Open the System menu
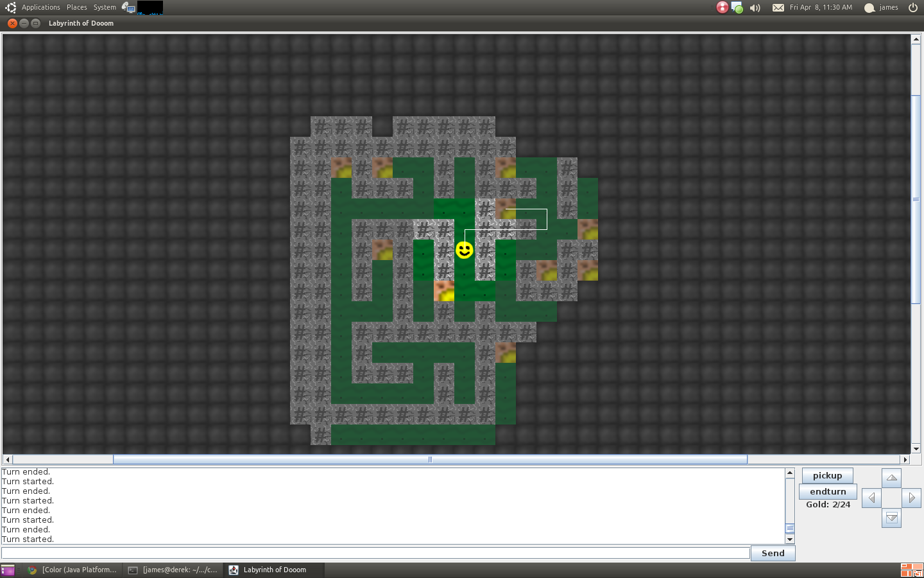The height and width of the screenshot is (578, 924). click(x=105, y=8)
